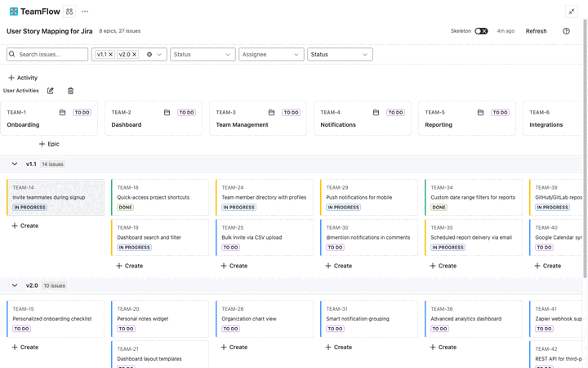Add a new Epic with the plus button
Screen dimensions: 588x368
pyautogui.click(x=49, y=144)
